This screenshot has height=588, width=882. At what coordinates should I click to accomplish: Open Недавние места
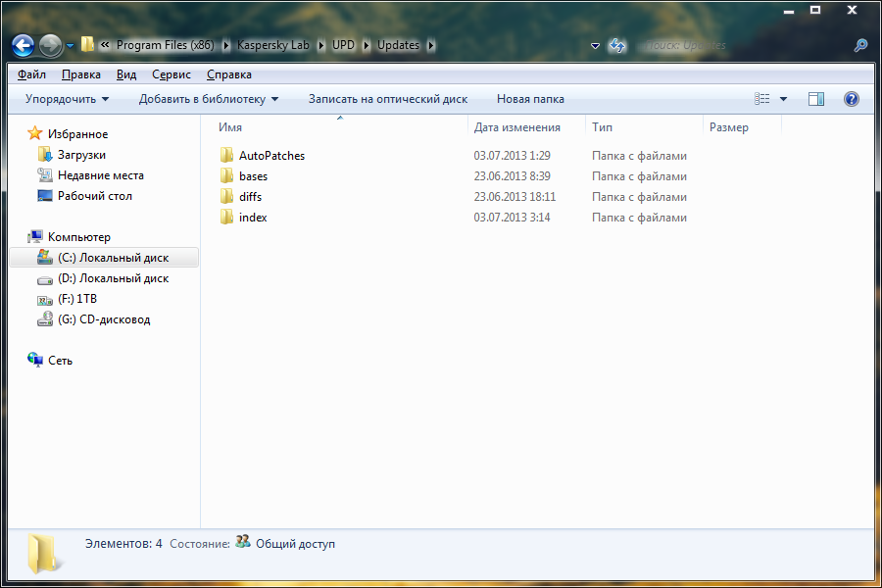pos(101,175)
